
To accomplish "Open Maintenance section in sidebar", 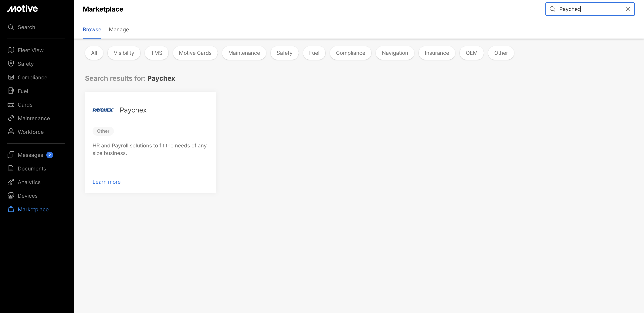I will (34, 118).
